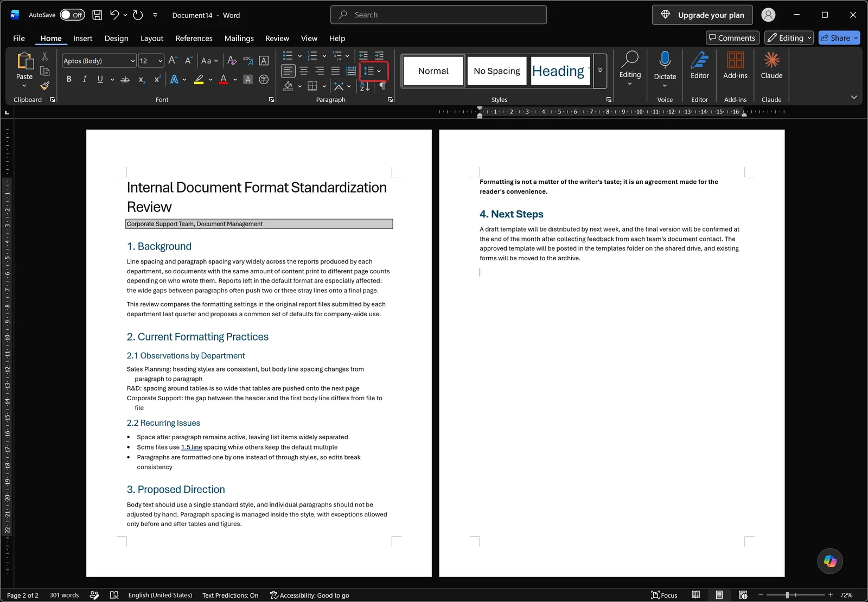868x602 pixels.
Task: Collapse the ribbon with the chevron arrow
Action: click(854, 97)
